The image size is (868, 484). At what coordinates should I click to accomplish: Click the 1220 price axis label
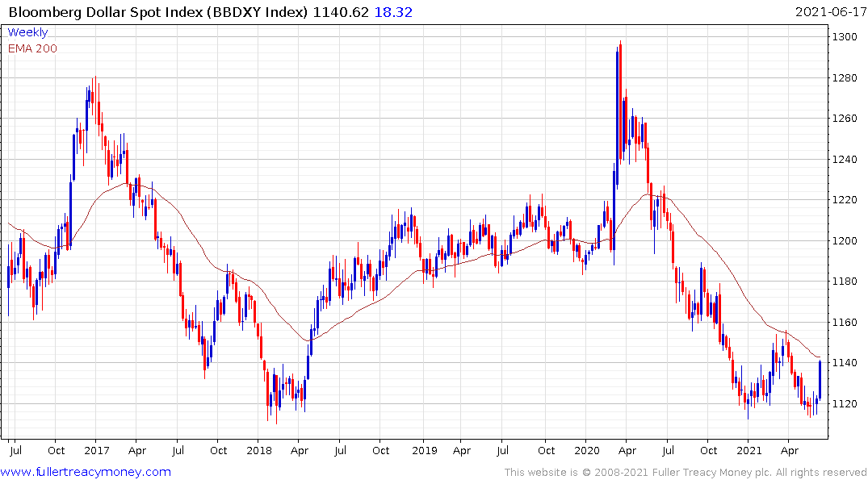point(845,200)
